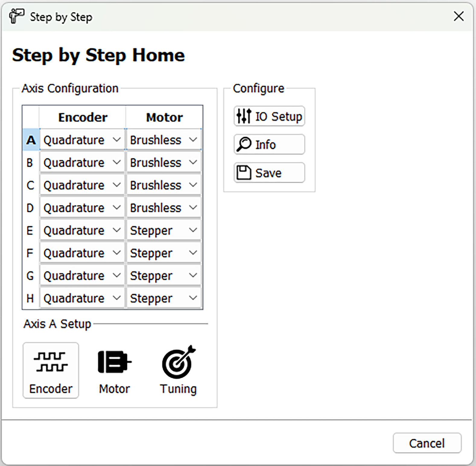Open the Encoder setup for Axis A

[x=51, y=370]
